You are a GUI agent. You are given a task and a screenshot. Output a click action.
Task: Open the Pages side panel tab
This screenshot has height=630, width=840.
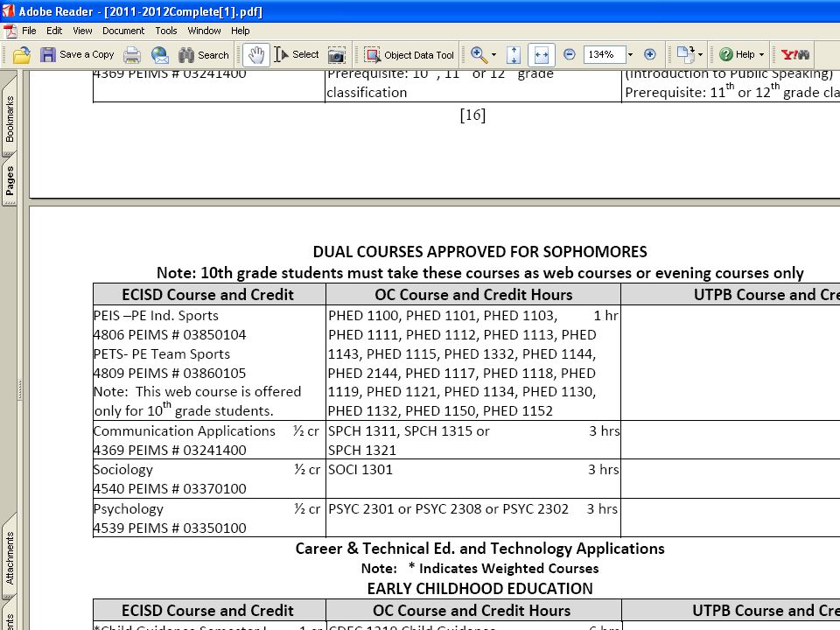9,180
